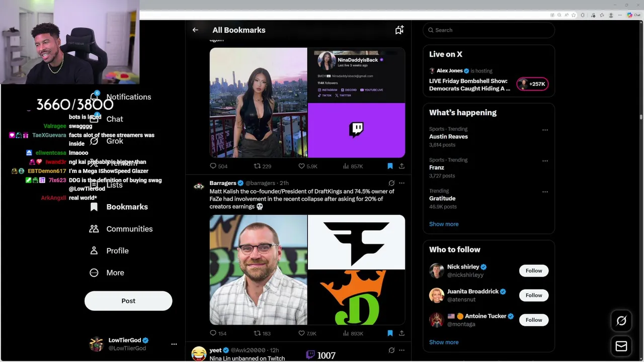
Task: Open the Edge Copilot Chat button
Action: click(633, 15)
